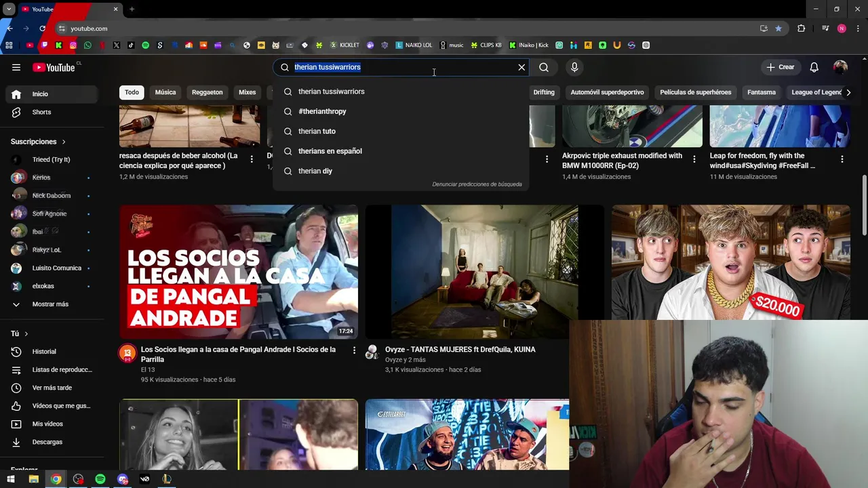Open Chrome media control icon
The image size is (868, 488).
pos(825,28)
